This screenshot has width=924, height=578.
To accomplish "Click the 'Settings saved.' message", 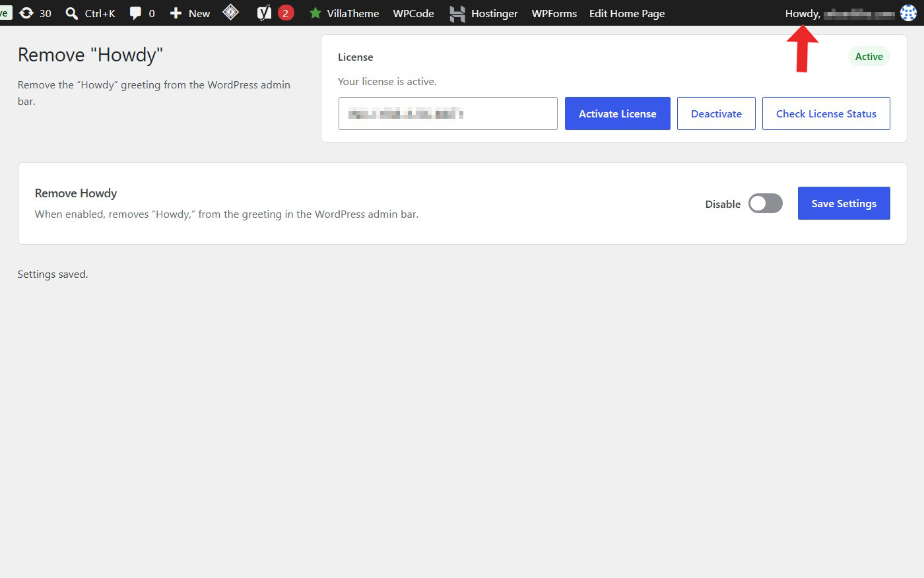I will (53, 274).
